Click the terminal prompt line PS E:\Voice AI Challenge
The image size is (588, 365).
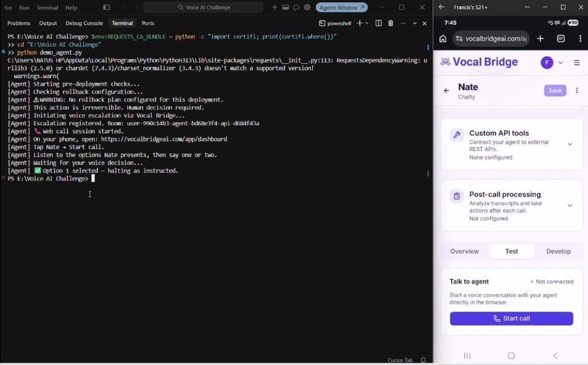coord(48,178)
